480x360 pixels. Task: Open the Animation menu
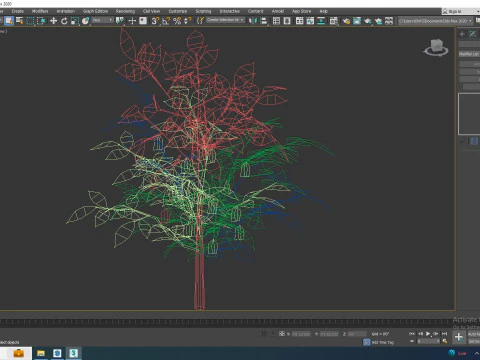click(x=66, y=11)
